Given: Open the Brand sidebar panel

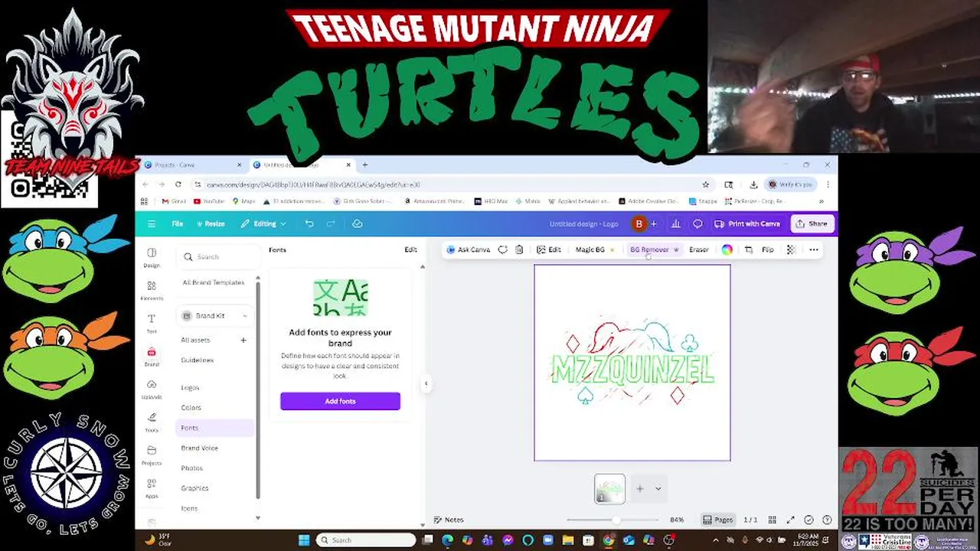Looking at the screenshot, I should coord(152,356).
